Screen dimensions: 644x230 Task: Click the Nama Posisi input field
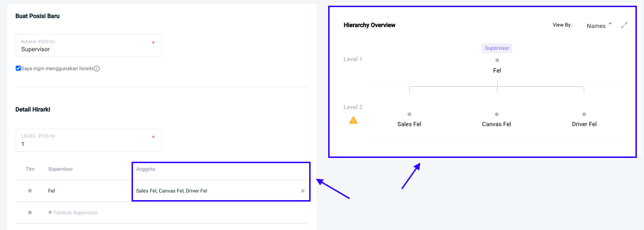[85, 49]
